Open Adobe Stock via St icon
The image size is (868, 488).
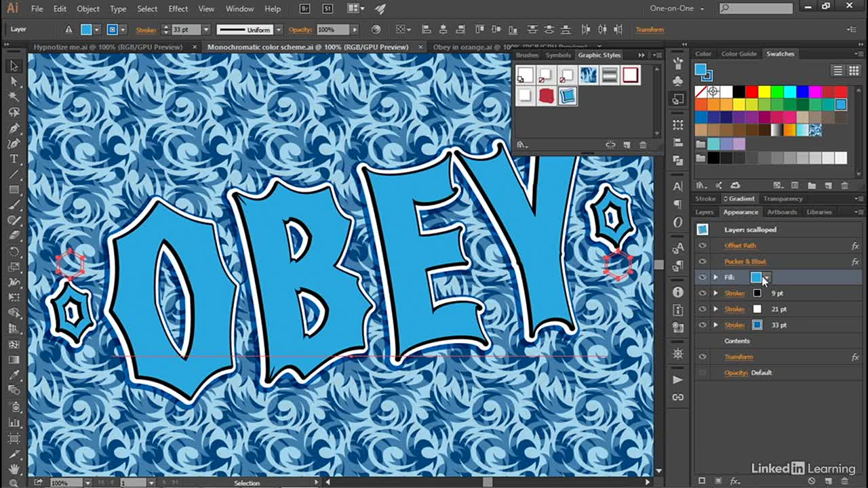328,9
